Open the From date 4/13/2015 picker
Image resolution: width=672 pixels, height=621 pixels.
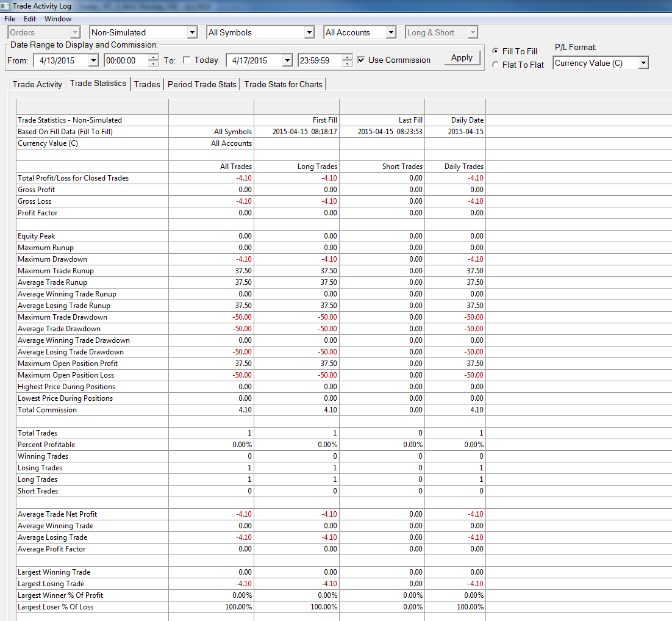pyautogui.click(x=93, y=60)
